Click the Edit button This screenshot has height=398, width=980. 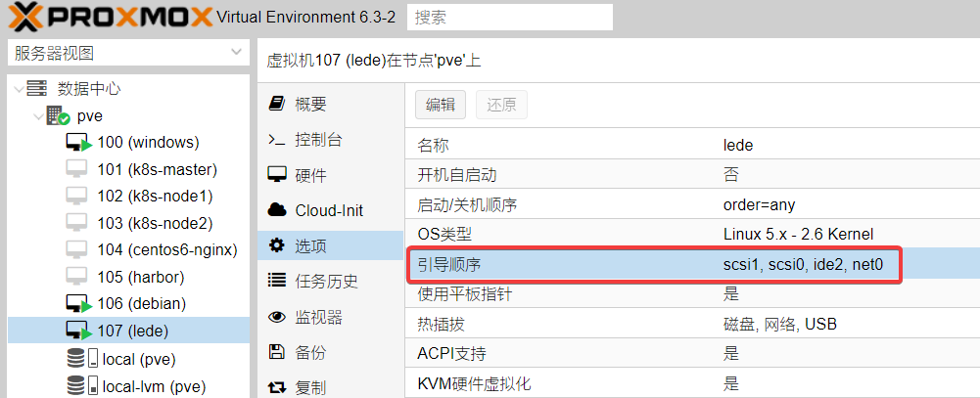440,106
